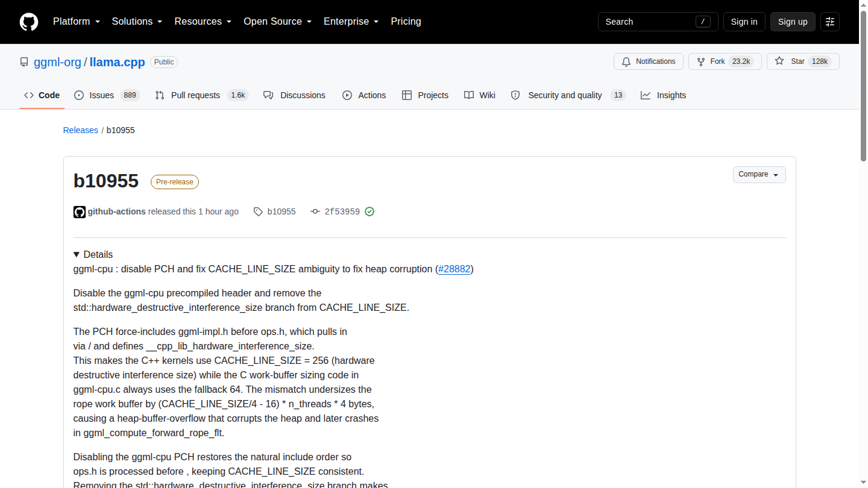This screenshot has width=868, height=488.
Task: Click the 'released this 1 hour ago' text
Action: pyautogui.click(x=193, y=211)
